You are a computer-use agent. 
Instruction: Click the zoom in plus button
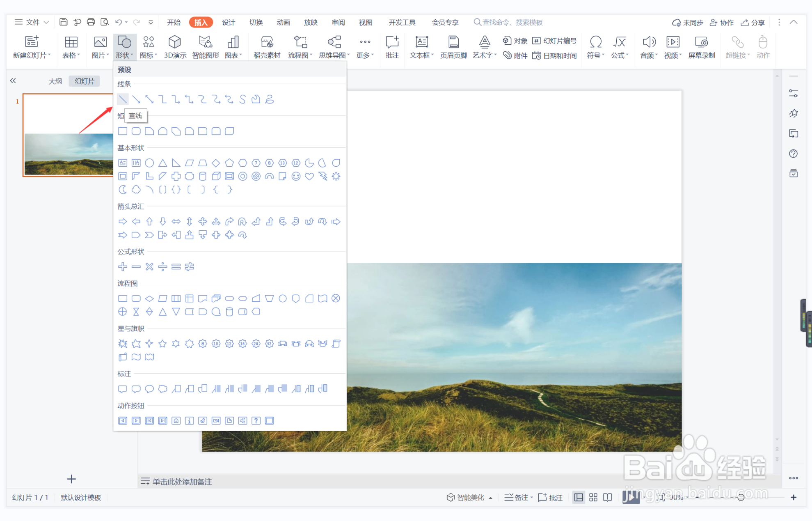pos(794,498)
